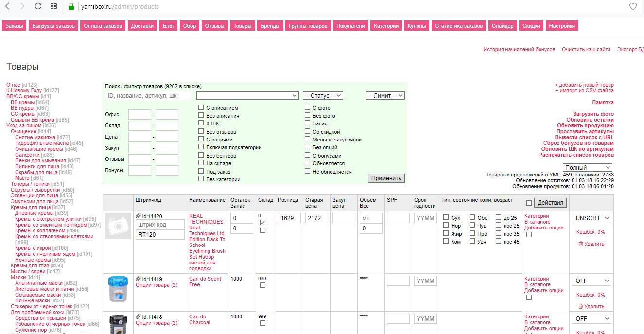The image size is (644, 334).
Task: Click paperclip icon next to id:11419
Action: [138, 279]
